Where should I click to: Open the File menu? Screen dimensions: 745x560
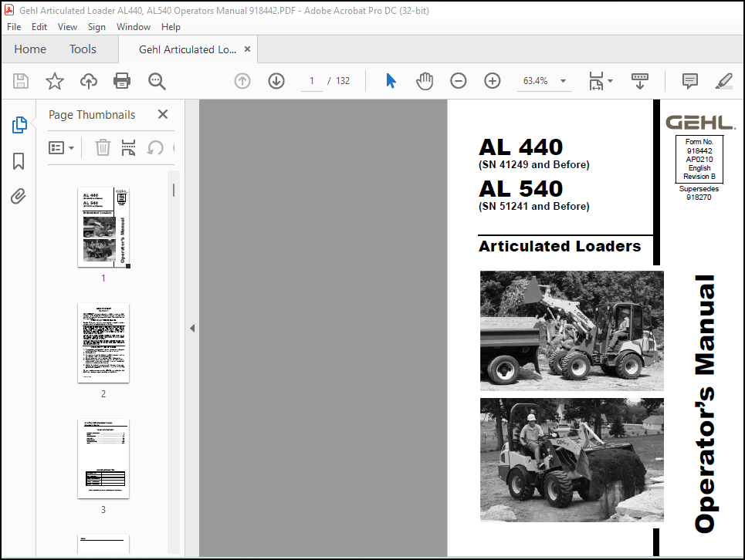14,27
